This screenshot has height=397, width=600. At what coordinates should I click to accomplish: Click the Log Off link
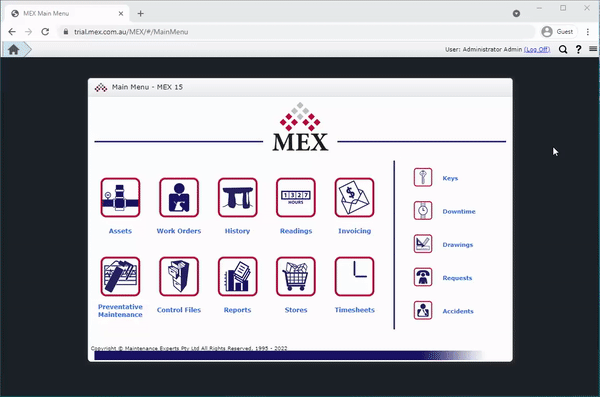[x=537, y=49]
